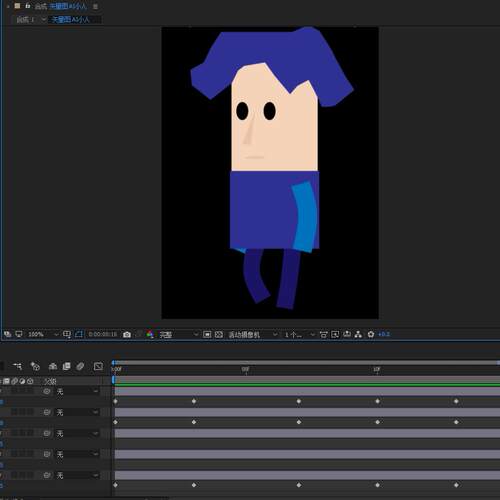500x500 pixels.
Task: Open the composition panel menu icon
Action: 95,6
